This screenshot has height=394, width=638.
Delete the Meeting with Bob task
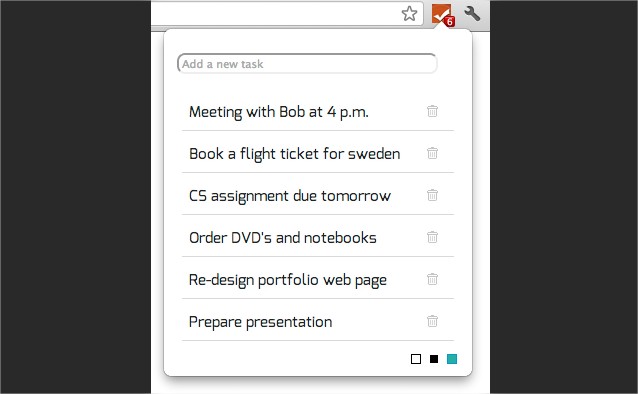[x=432, y=111]
